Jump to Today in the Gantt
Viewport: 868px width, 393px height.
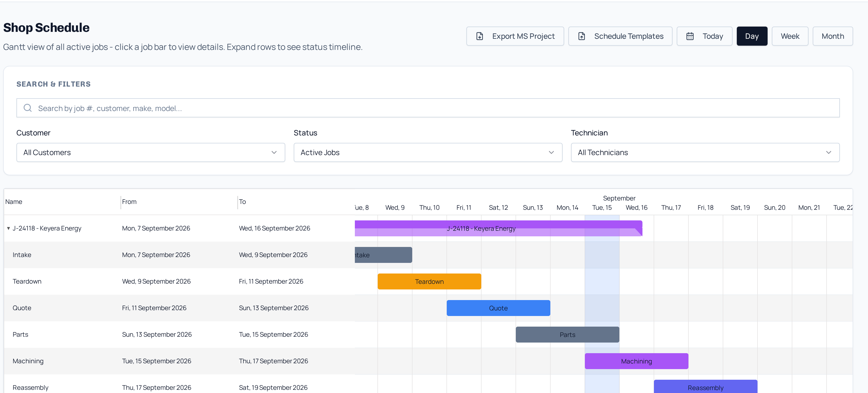[704, 36]
